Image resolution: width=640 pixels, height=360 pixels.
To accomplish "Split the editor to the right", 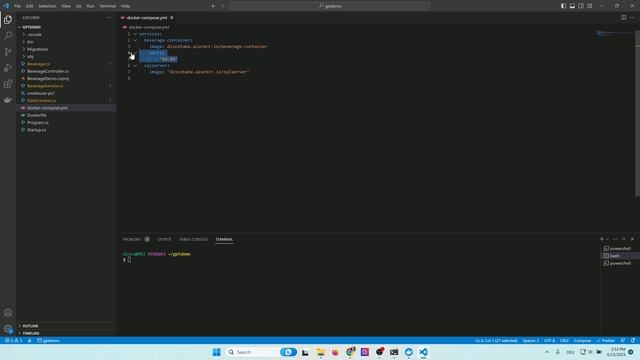I will point(623,18).
